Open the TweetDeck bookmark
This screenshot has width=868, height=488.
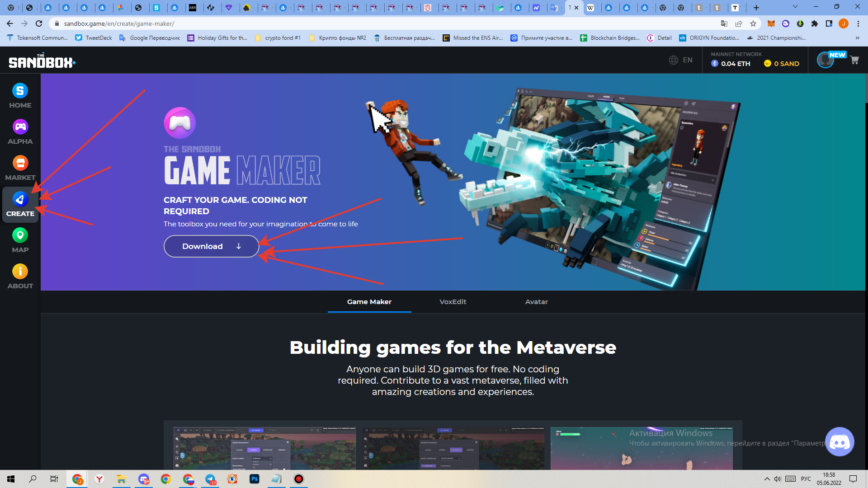[94, 38]
